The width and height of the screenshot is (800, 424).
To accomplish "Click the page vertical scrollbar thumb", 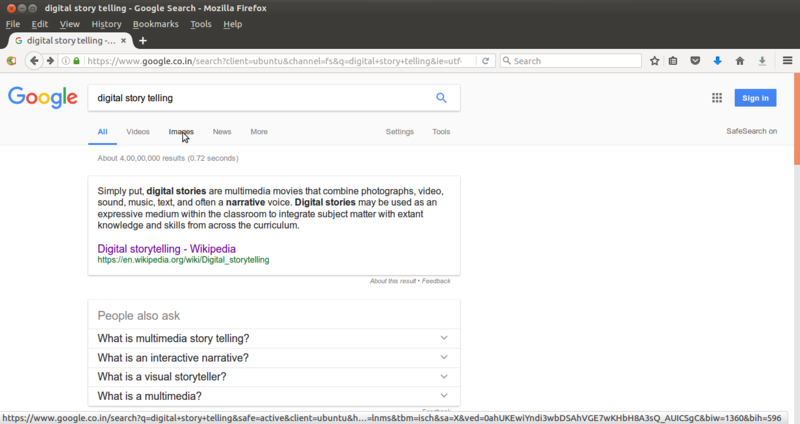I will 796,119.
